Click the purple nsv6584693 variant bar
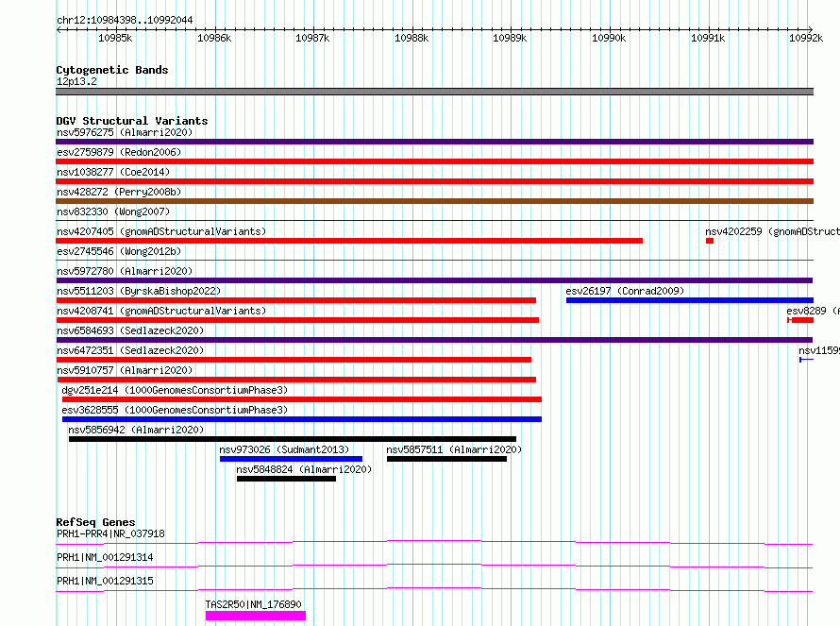 [434, 340]
